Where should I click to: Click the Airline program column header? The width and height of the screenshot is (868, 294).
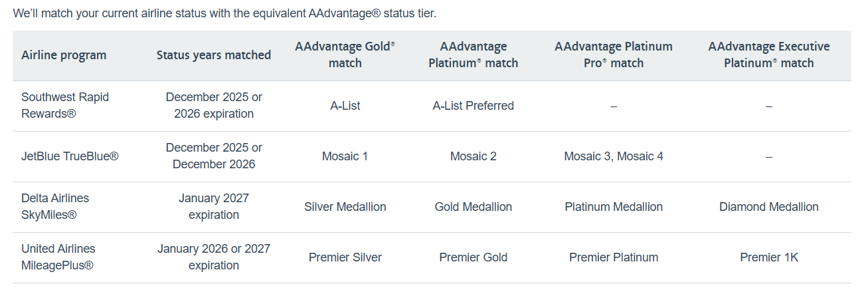(x=64, y=55)
